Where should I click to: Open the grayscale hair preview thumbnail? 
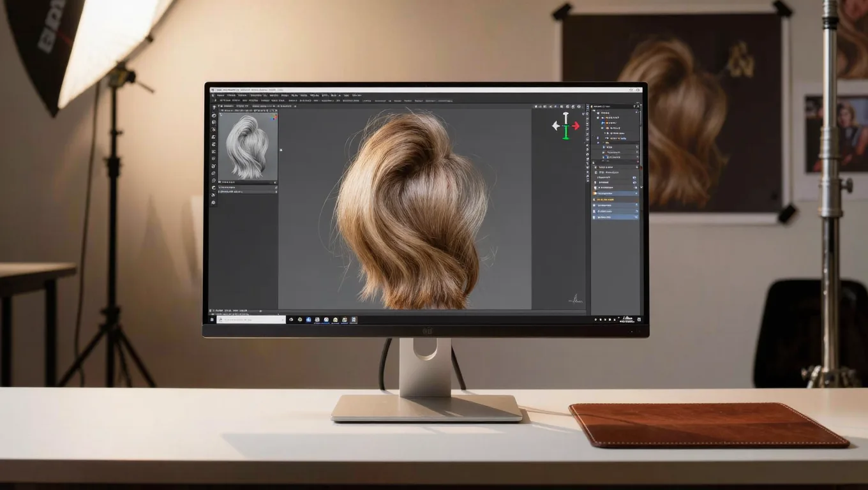pyautogui.click(x=248, y=146)
